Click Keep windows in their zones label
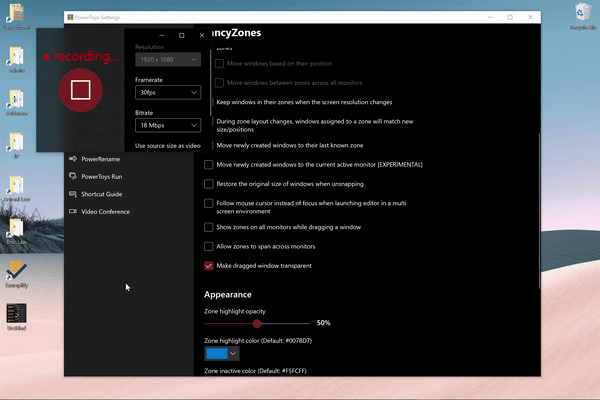This screenshot has height=400, width=600. tap(304, 102)
